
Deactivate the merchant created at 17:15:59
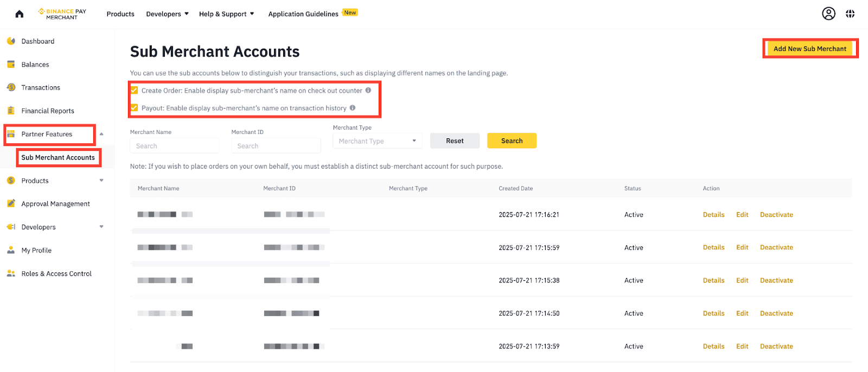pyautogui.click(x=776, y=247)
